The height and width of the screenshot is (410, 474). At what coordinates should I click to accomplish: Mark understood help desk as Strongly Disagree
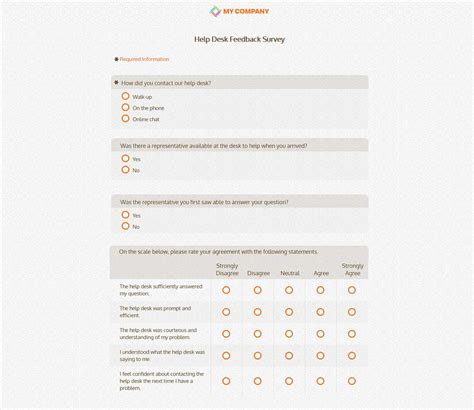pyautogui.click(x=226, y=356)
